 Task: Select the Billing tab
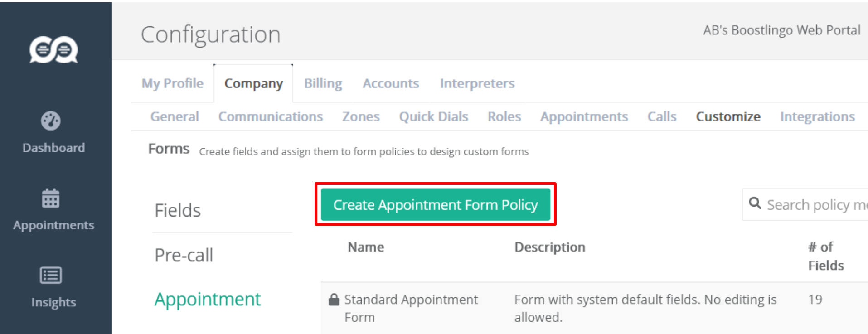pos(323,83)
